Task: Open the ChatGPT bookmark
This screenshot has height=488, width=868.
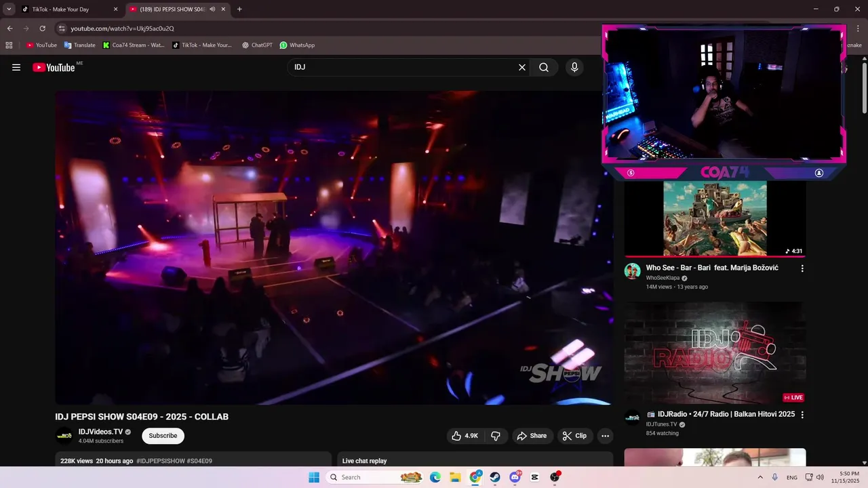Action: [257, 45]
